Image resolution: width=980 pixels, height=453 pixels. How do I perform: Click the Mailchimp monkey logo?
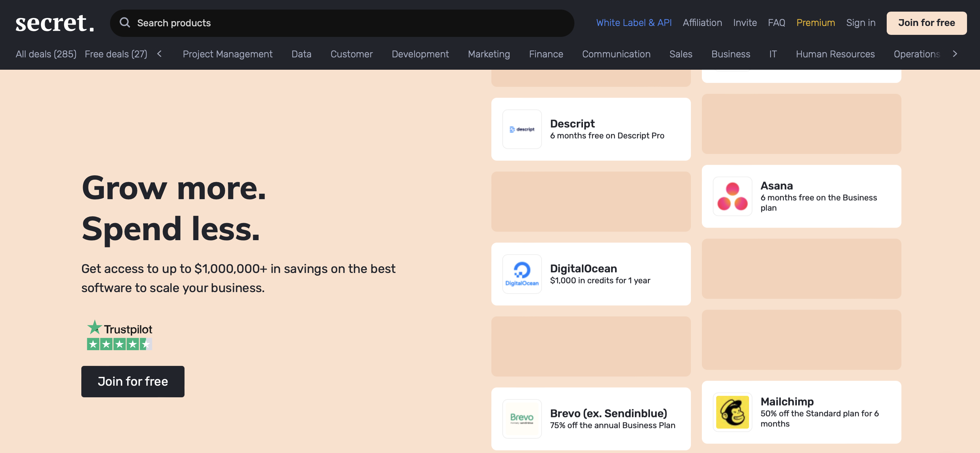[732, 412]
